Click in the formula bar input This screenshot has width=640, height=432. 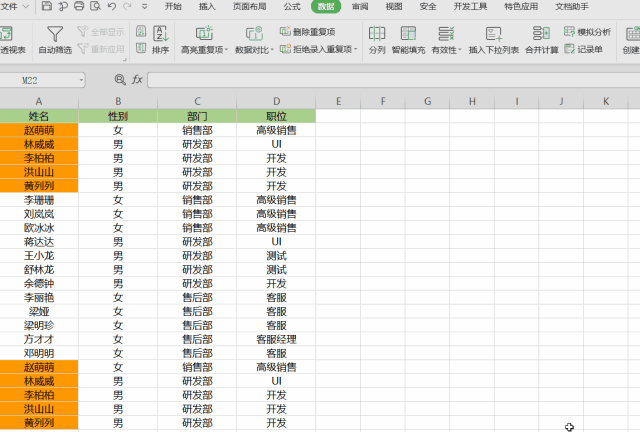(x=393, y=80)
